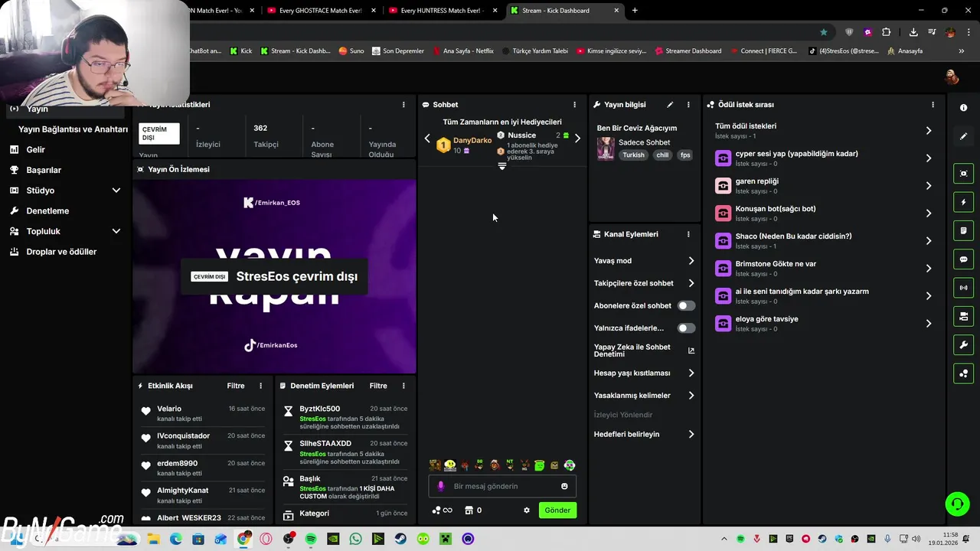Open Ana Sayfa - Netflix bookmark
The height and width of the screenshot is (551, 980).
pos(462,51)
